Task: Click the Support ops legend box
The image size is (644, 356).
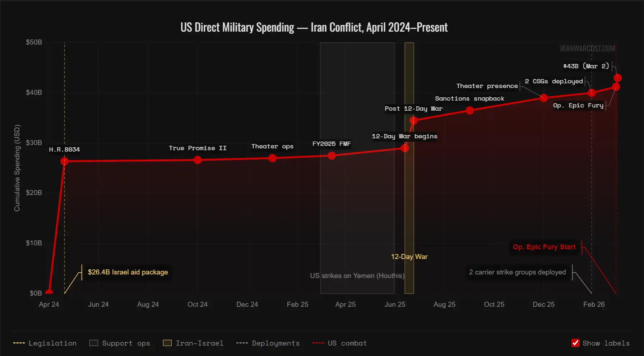Action: [x=94, y=343]
